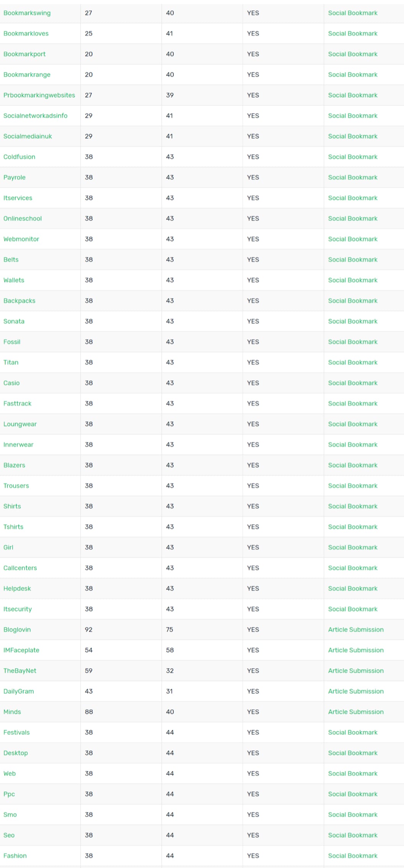Visit the IMFaceplate link
This screenshot has height=868, width=404.
pos(21,650)
